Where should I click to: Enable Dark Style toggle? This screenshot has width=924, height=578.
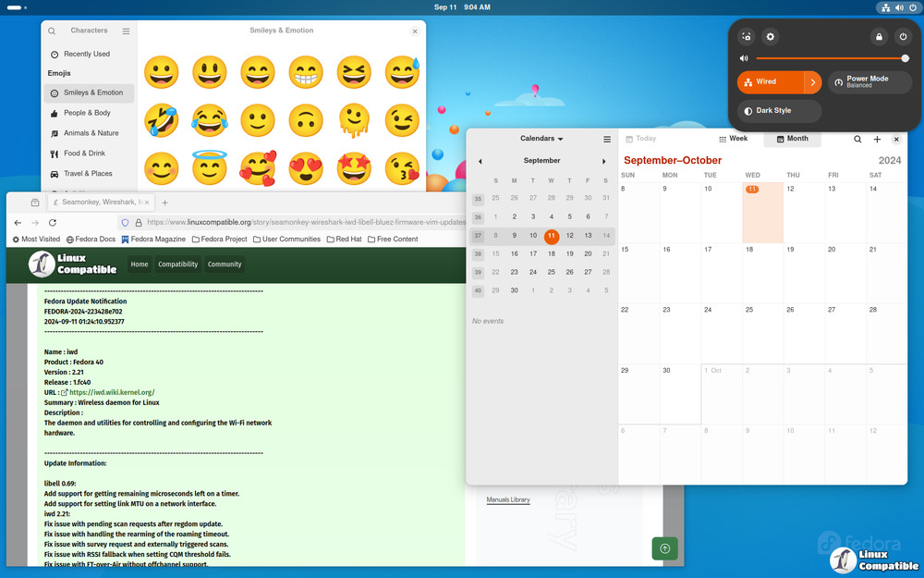(x=779, y=111)
